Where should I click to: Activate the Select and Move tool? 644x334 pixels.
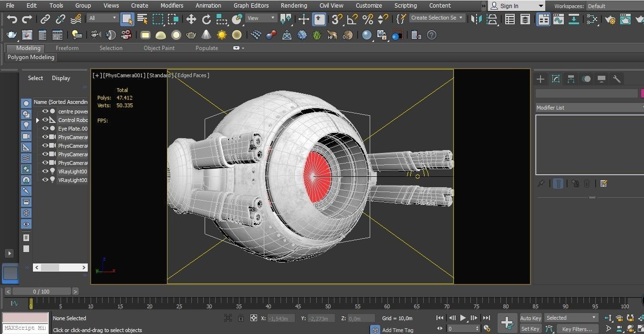[191, 19]
